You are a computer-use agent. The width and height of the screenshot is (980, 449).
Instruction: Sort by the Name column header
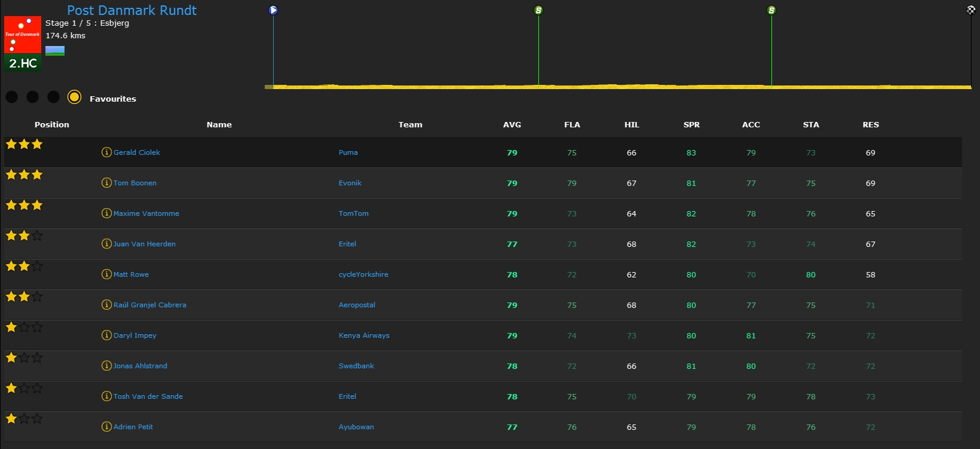coord(219,124)
